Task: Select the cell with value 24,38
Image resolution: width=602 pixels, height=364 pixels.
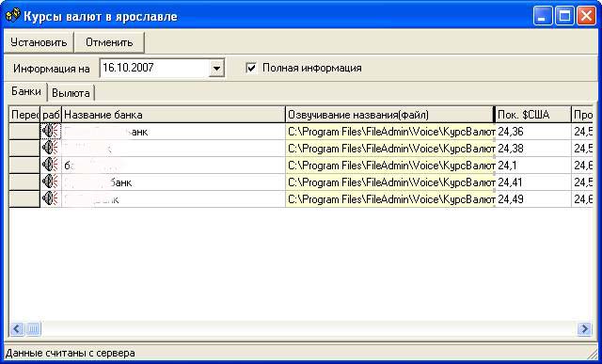Action: coord(533,149)
